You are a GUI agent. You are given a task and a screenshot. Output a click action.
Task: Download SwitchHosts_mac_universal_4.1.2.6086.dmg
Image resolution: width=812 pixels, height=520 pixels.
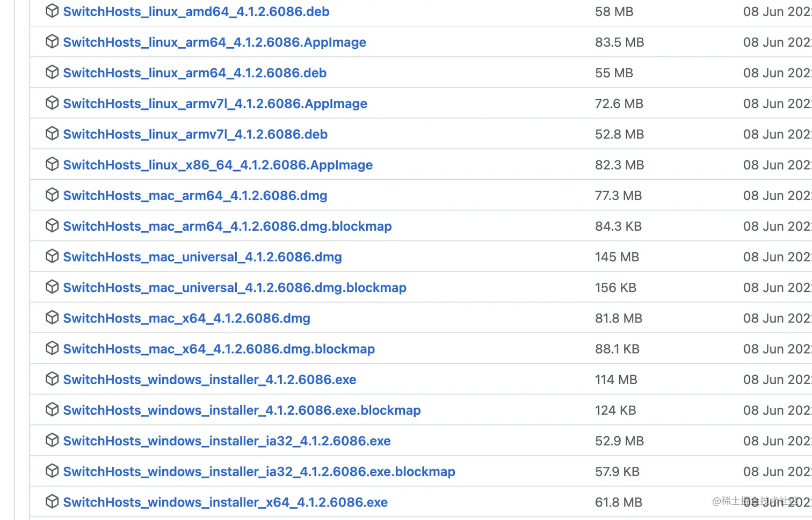pyautogui.click(x=202, y=257)
